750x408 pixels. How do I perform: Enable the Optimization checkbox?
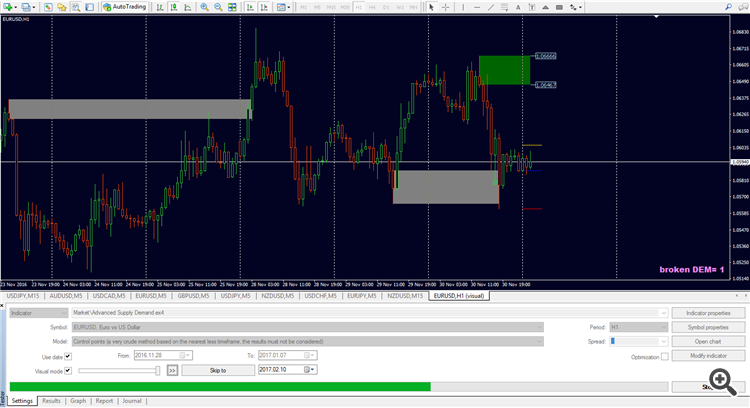point(664,356)
